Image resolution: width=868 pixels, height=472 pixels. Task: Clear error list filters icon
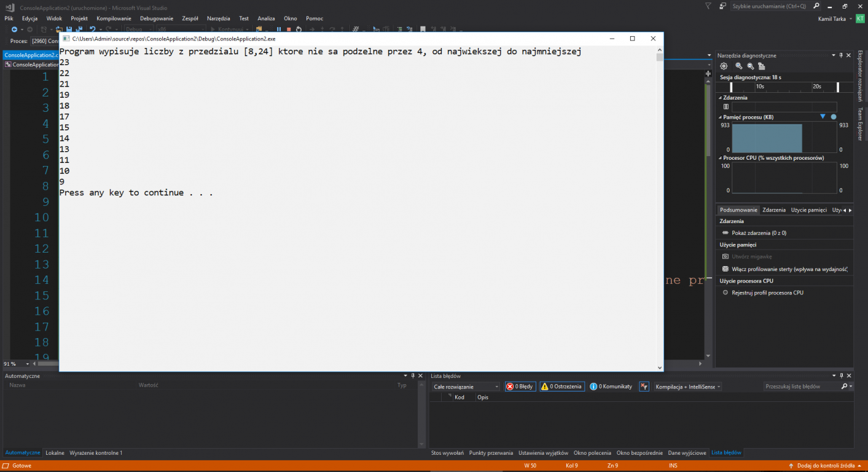pos(644,387)
